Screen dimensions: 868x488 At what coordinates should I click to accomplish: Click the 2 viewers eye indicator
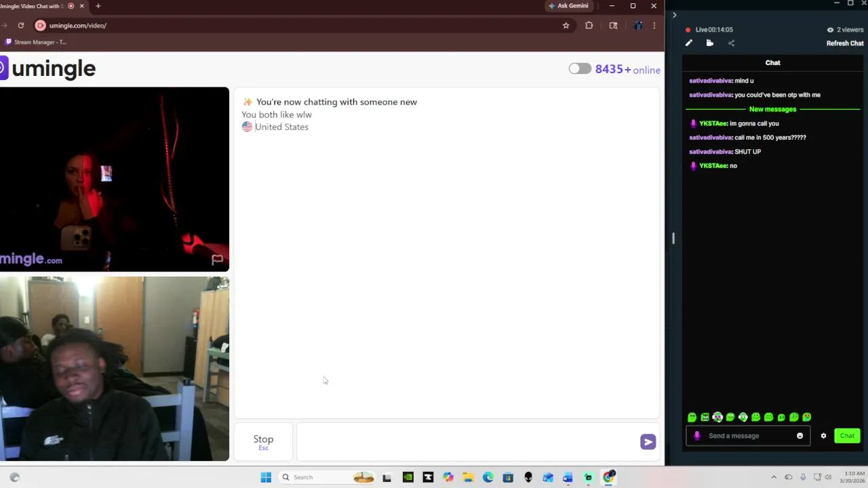[845, 30]
